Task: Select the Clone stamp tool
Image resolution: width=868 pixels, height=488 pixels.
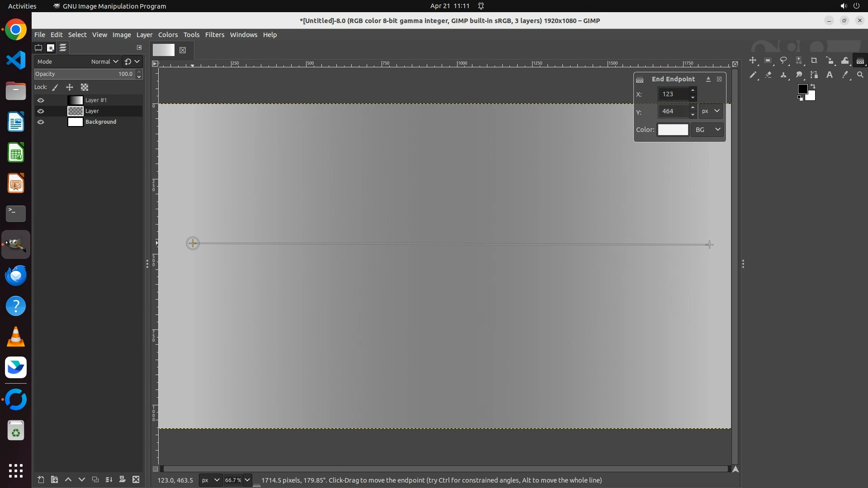Action: 783,75
